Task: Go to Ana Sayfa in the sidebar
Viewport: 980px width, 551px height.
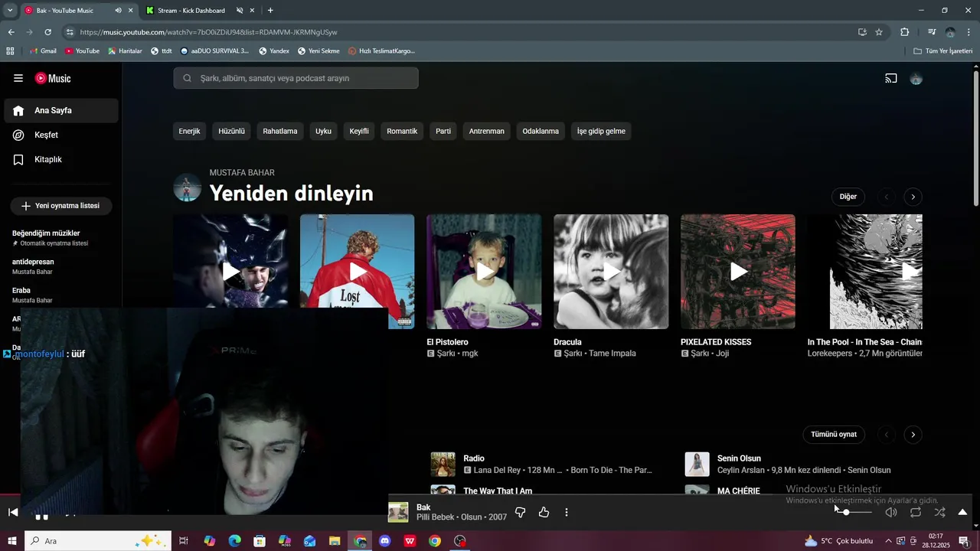Action: coord(61,110)
